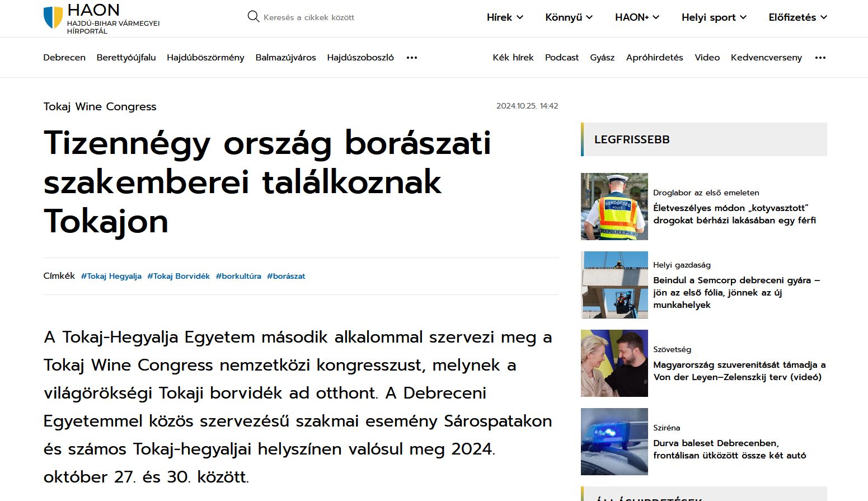Open the Gyász section
The width and height of the screenshot is (868, 501).
(602, 58)
